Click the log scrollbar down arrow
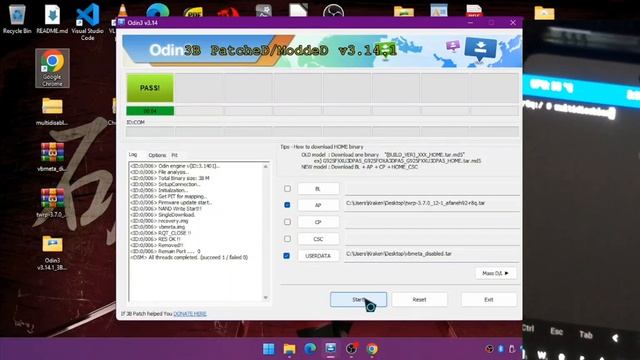The image size is (640, 360). 266,298
